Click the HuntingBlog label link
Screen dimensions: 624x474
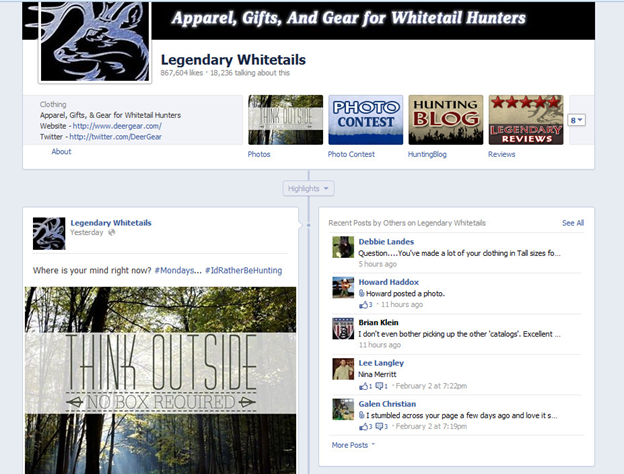[427, 154]
